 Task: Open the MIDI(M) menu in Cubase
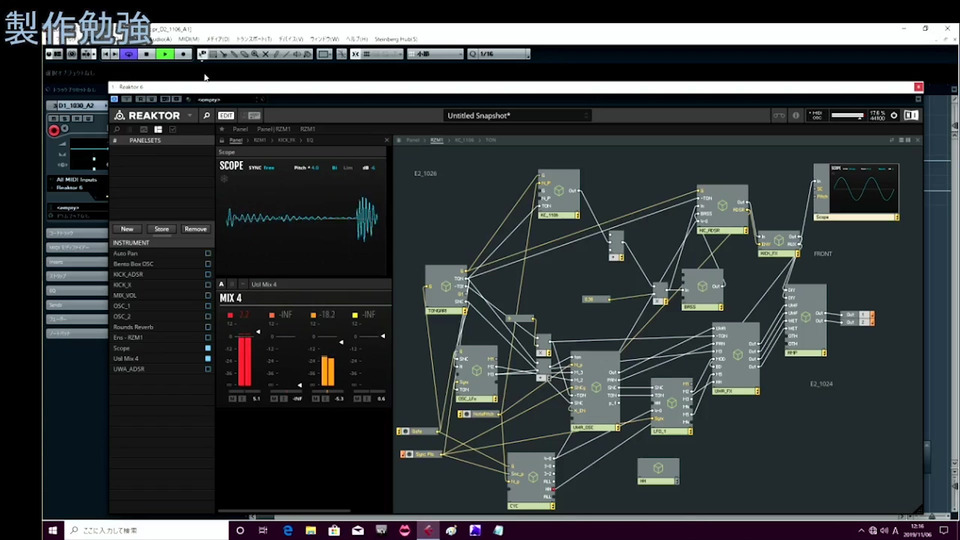pyautogui.click(x=188, y=39)
